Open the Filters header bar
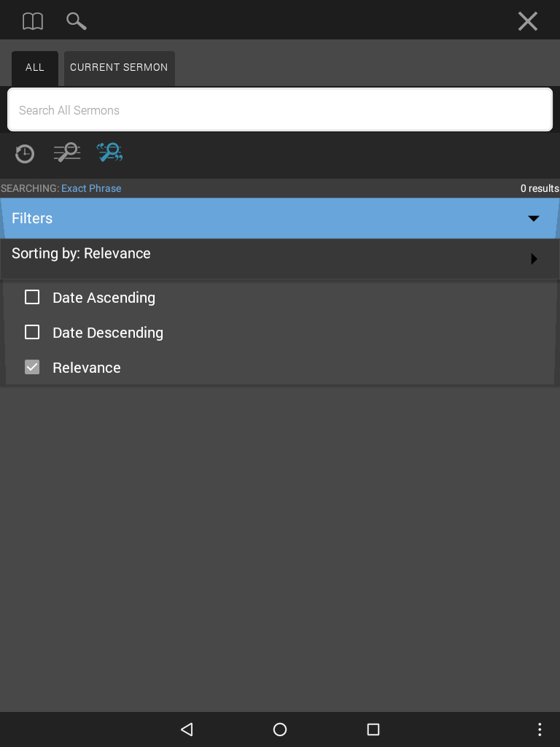Viewport: 560px width, 747px height. [x=280, y=218]
